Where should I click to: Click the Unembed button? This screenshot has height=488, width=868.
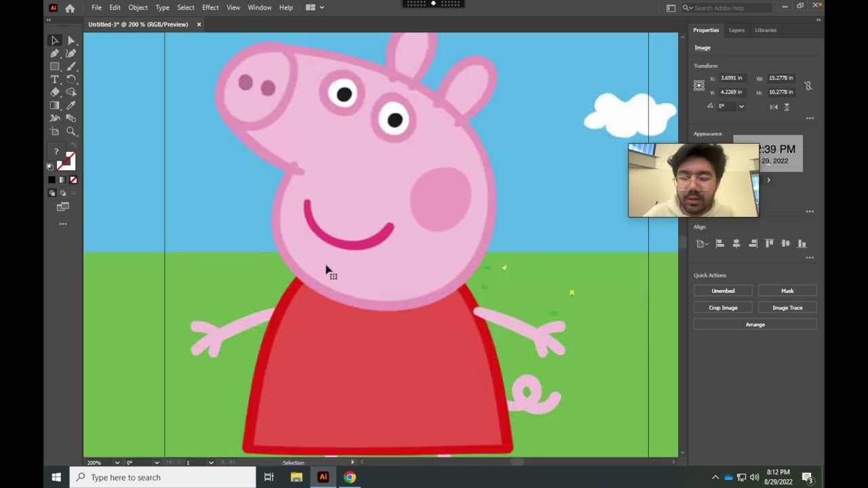[x=723, y=291]
